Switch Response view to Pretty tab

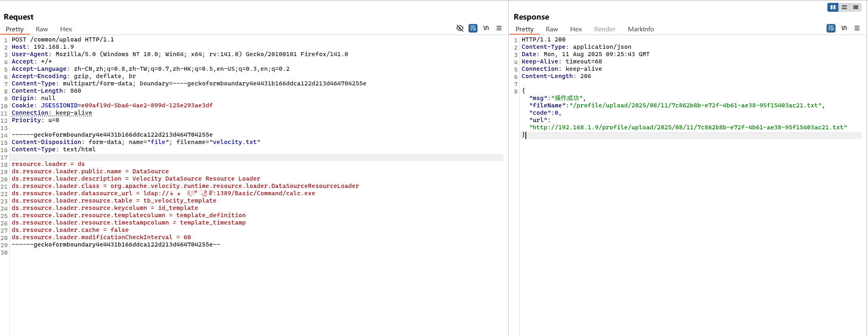525,29
